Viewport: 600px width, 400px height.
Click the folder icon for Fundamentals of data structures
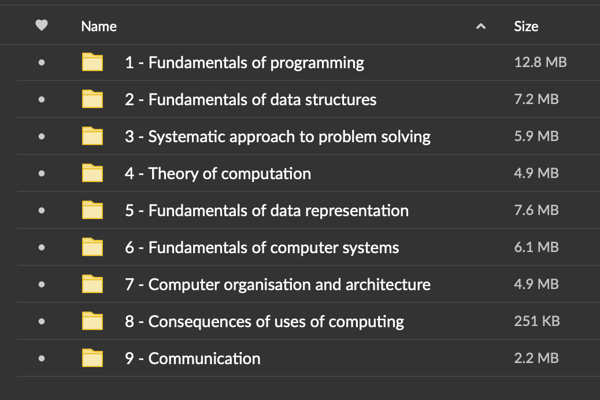pyautogui.click(x=93, y=100)
